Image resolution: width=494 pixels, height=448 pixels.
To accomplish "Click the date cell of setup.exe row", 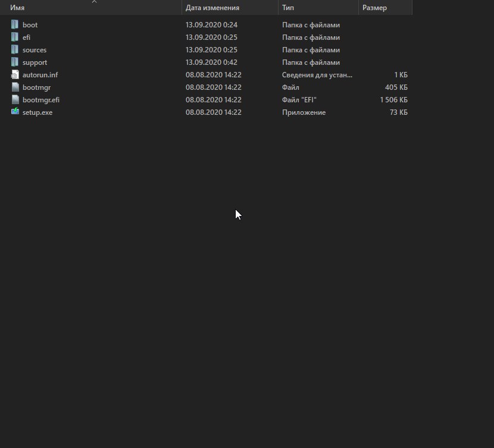I will pyautogui.click(x=213, y=112).
